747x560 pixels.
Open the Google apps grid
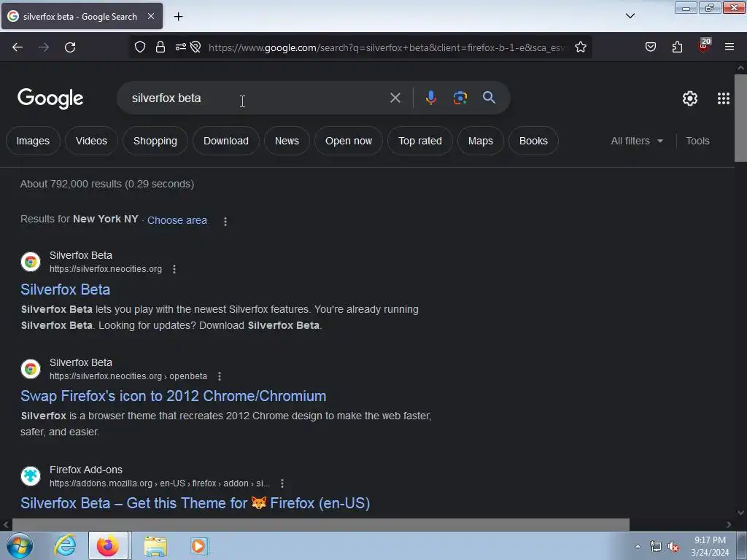[x=723, y=98]
